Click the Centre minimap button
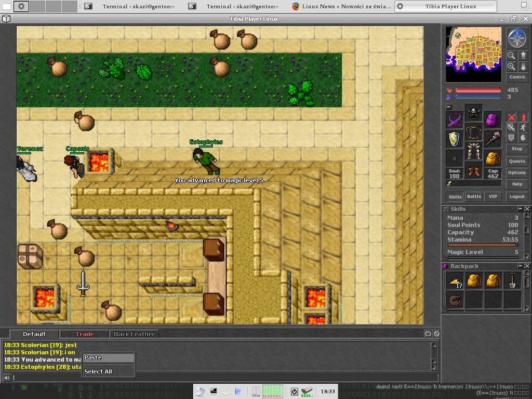 517,77
